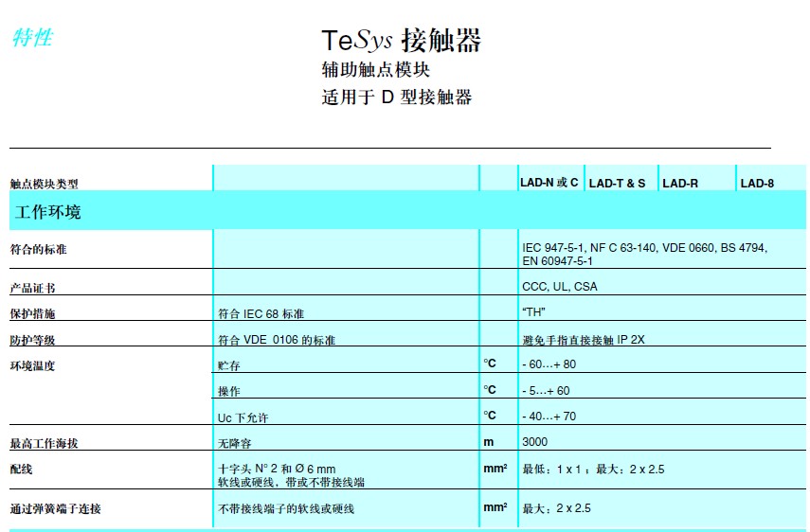Select the 工作环境 section header
Screen dimensions: 810x532
pyautogui.click(x=47, y=211)
